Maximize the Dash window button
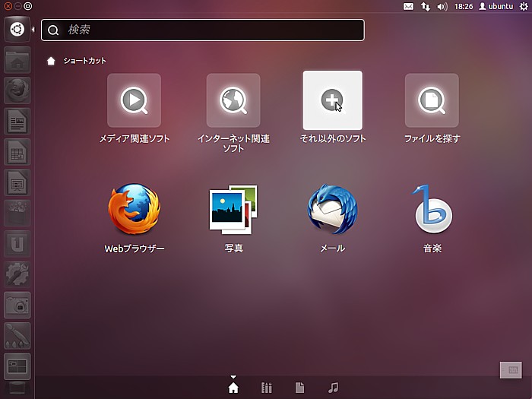This screenshot has height=399, width=532. point(28,6)
